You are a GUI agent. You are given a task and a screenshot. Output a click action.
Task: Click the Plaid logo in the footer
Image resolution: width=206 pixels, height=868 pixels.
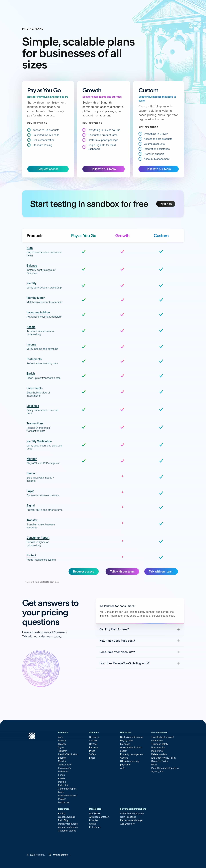click(x=32, y=736)
